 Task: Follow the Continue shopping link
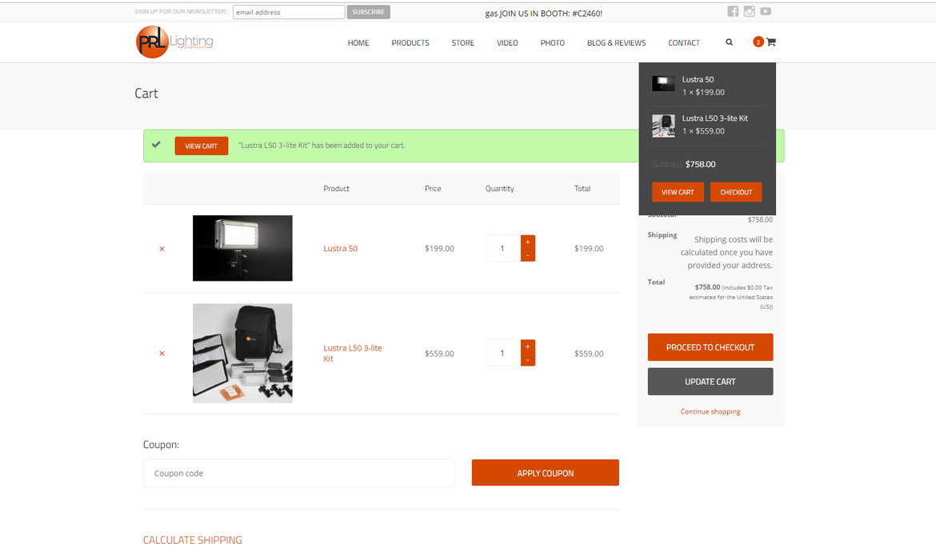pyautogui.click(x=710, y=411)
